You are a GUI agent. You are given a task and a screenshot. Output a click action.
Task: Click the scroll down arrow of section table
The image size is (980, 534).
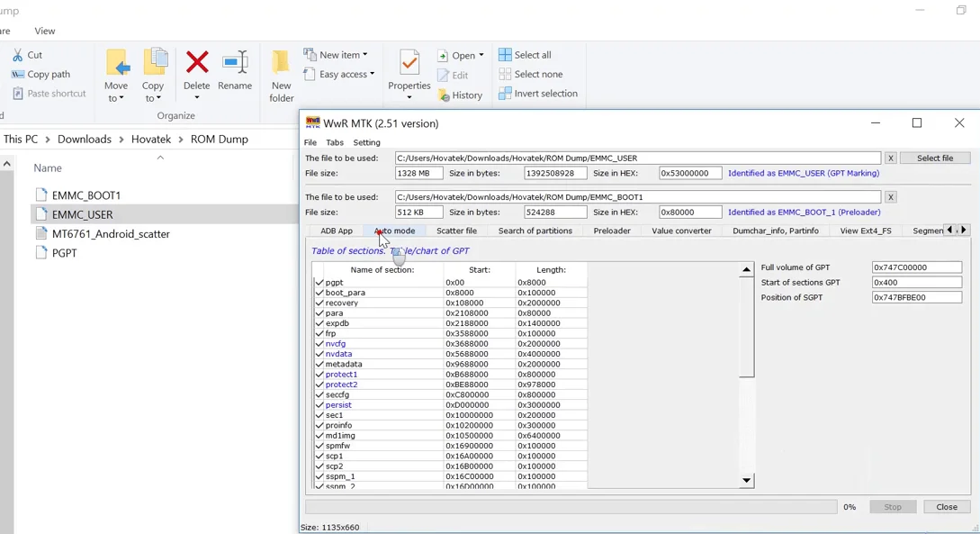click(x=746, y=480)
